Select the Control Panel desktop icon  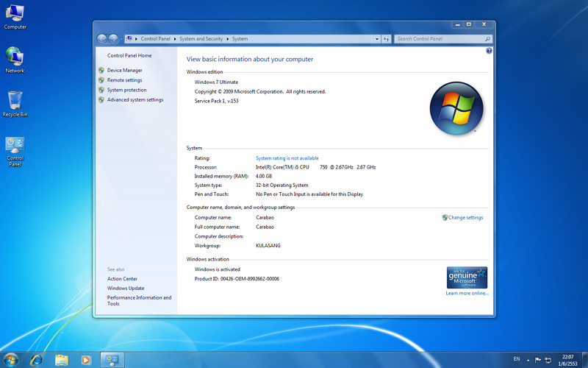pyautogui.click(x=15, y=152)
